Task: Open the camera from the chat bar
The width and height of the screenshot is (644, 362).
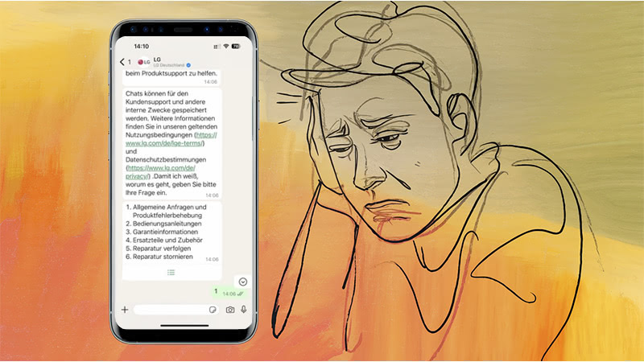Action: 230,310
